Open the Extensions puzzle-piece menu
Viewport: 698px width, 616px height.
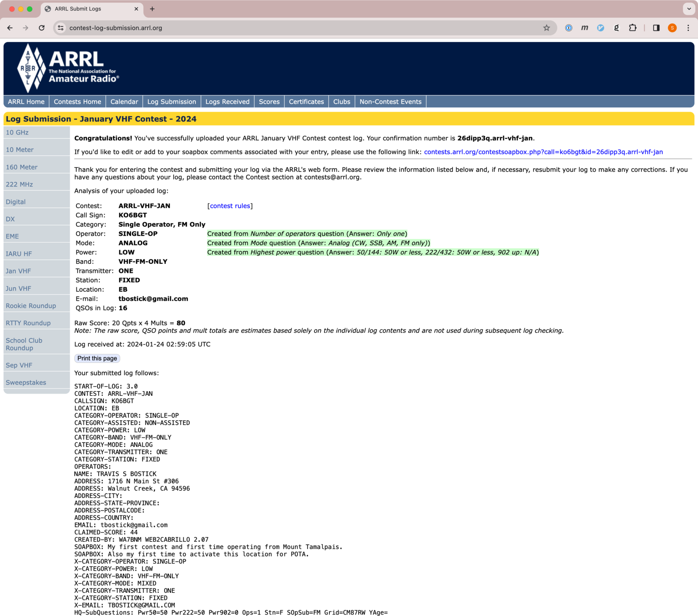633,28
